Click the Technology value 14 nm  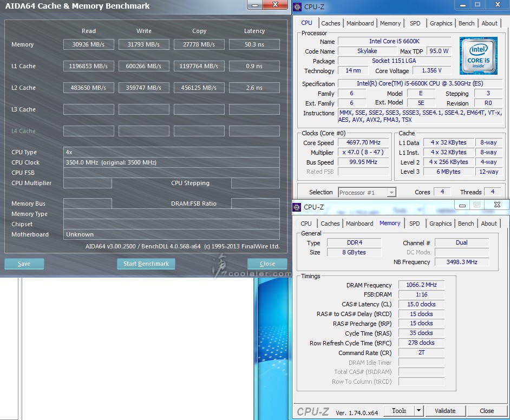click(353, 70)
